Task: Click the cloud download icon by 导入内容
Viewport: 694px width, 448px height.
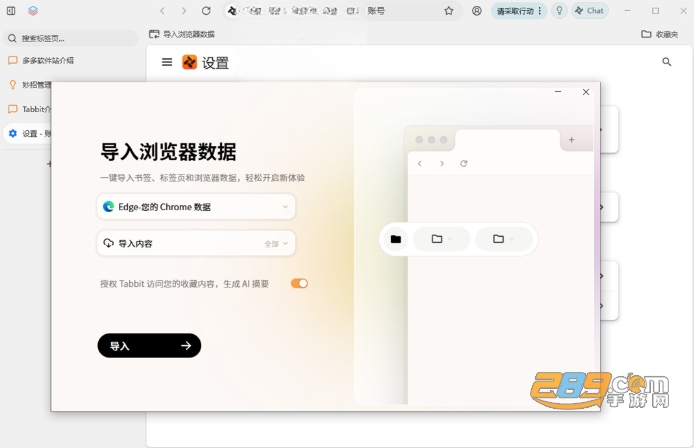Action: [108, 243]
